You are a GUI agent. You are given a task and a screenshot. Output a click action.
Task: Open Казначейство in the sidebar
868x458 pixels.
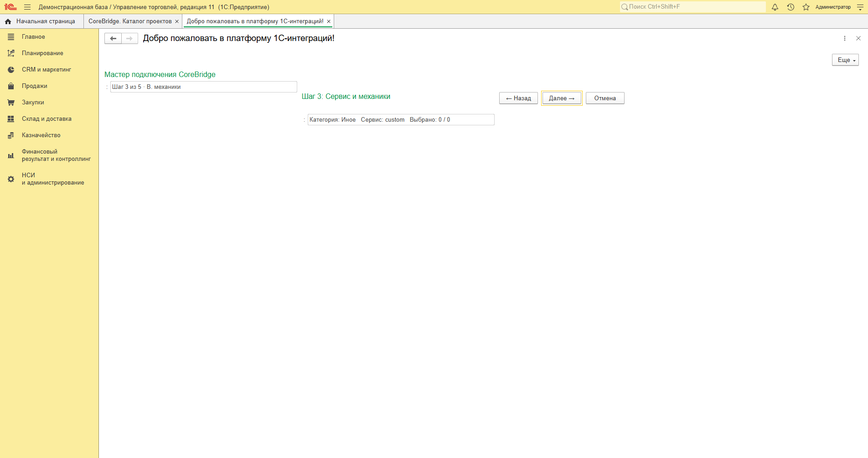[x=49, y=135]
